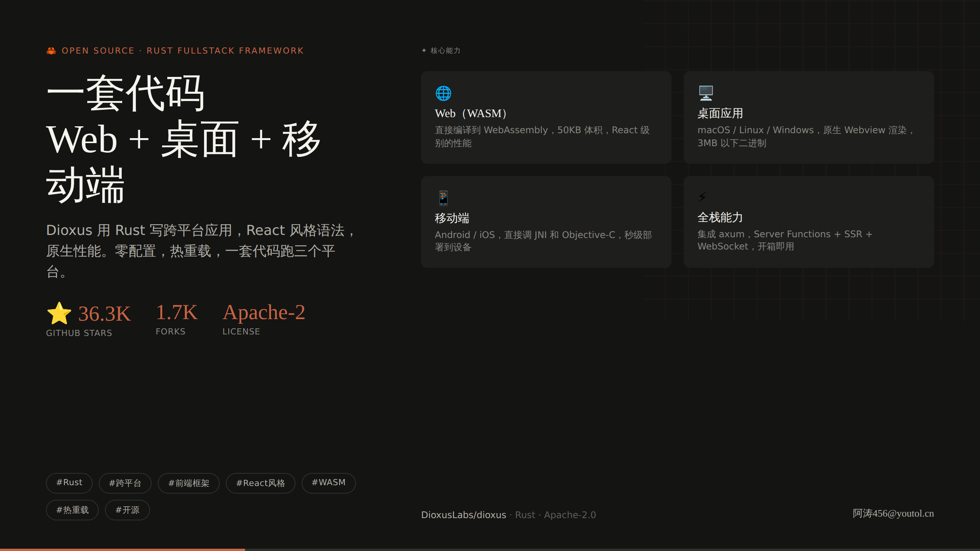This screenshot has height=551, width=980.
Task: Select the #WASM tag
Action: (x=329, y=483)
